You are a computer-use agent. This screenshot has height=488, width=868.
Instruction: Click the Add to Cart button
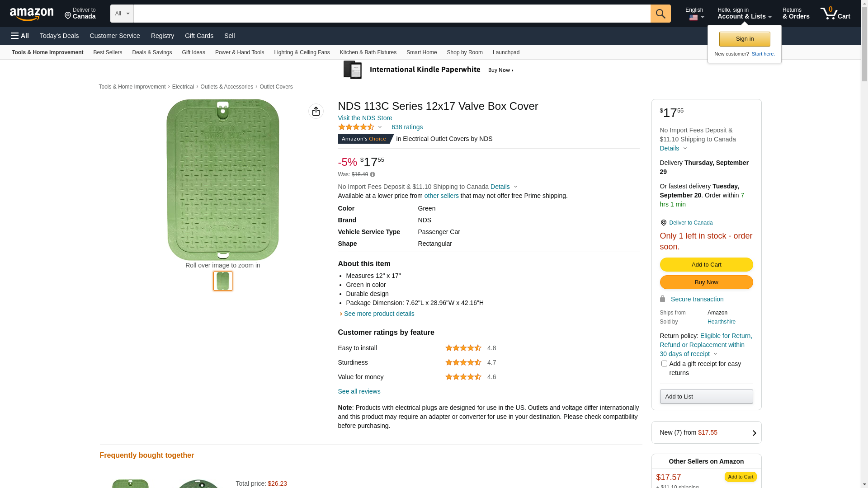[x=706, y=265]
